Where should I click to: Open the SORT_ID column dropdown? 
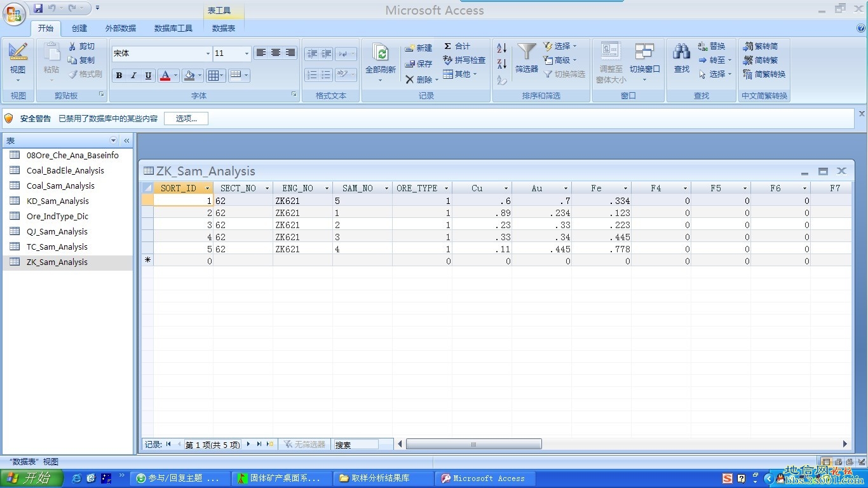(207, 189)
